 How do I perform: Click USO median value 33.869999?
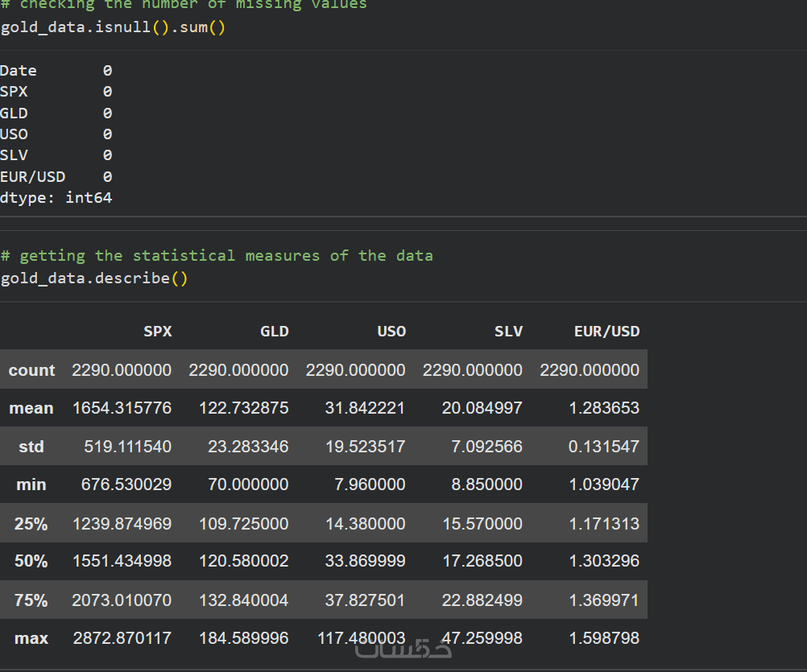click(x=365, y=560)
